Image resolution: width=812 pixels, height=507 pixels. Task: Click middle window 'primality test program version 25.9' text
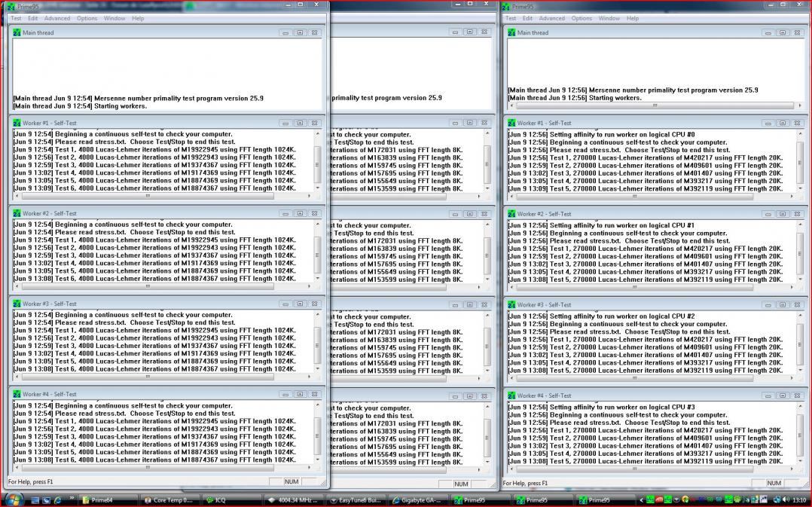(386, 98)
